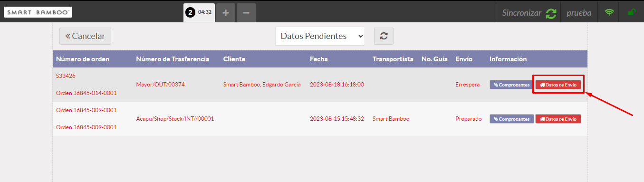Viewport: 644px width, 182px height.
Task: Click transfer Mayor/OUT/00374
Action: point(160,85)
